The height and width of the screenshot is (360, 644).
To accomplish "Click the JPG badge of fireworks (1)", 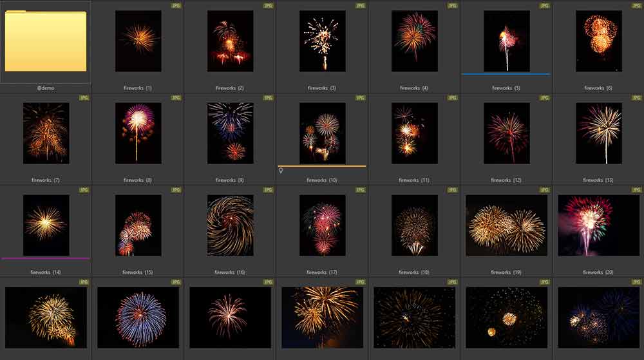I will pos(176,6).
